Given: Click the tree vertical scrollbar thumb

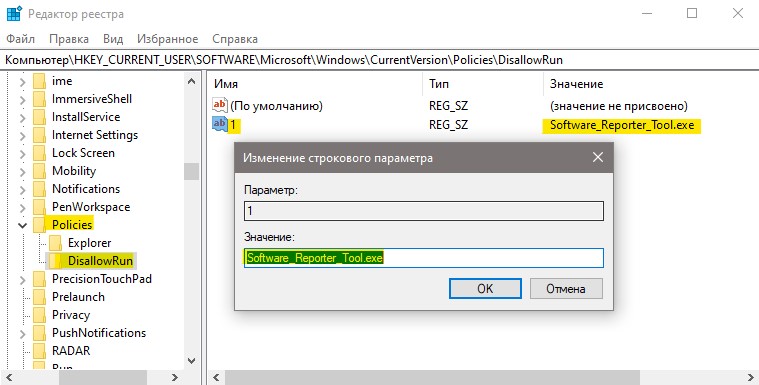Looking at the screenshot, I should [192, 171].
